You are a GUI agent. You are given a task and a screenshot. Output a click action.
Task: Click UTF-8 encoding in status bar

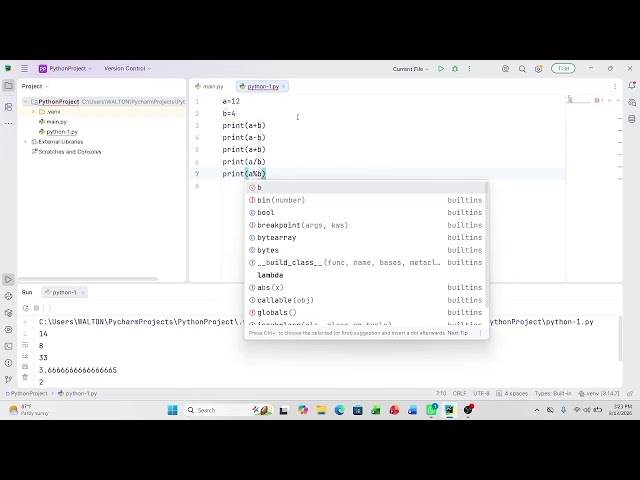point(481,393)
